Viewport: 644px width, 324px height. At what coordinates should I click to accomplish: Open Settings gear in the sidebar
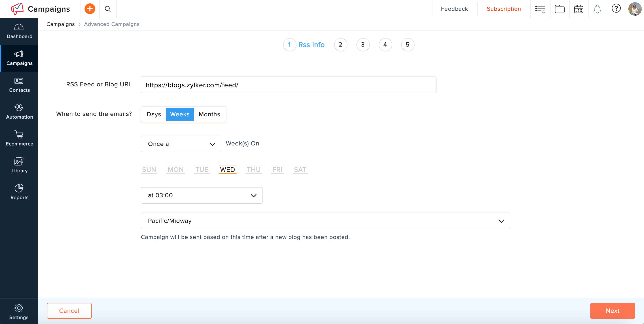click(19, 312)
